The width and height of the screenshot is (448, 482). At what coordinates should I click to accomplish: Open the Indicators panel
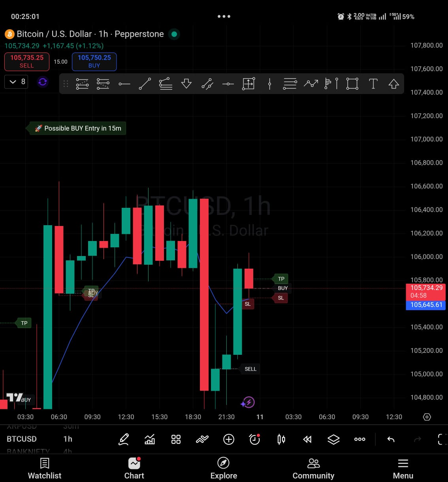pos(150,439)
